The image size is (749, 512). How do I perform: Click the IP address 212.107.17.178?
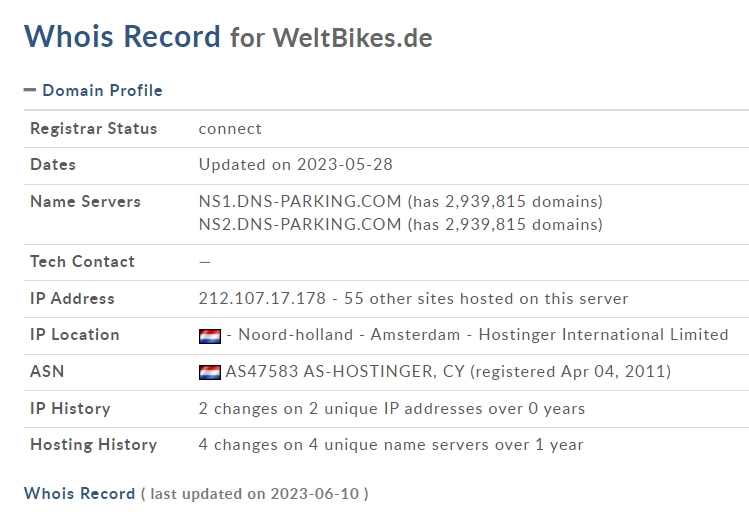(262, 298)
